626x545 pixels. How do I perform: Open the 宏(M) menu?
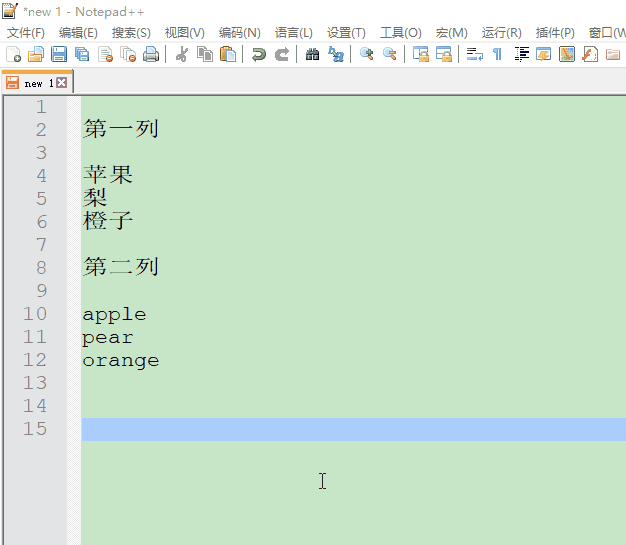452,33
